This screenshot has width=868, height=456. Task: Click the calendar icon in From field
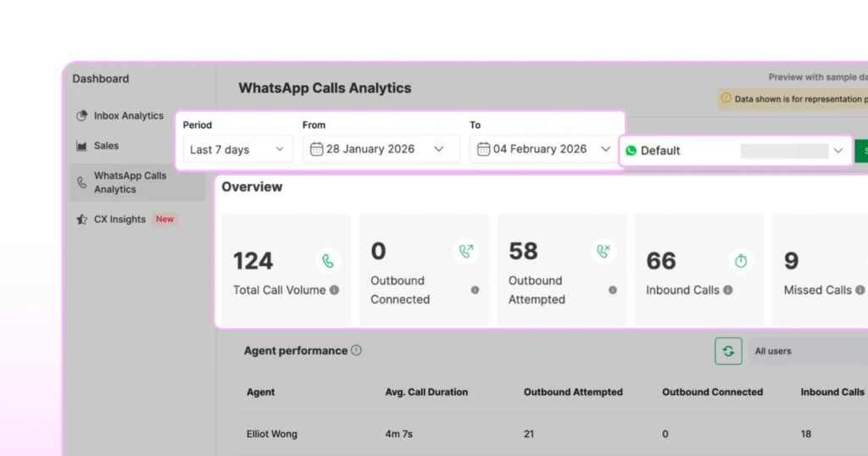click(317, 149)
